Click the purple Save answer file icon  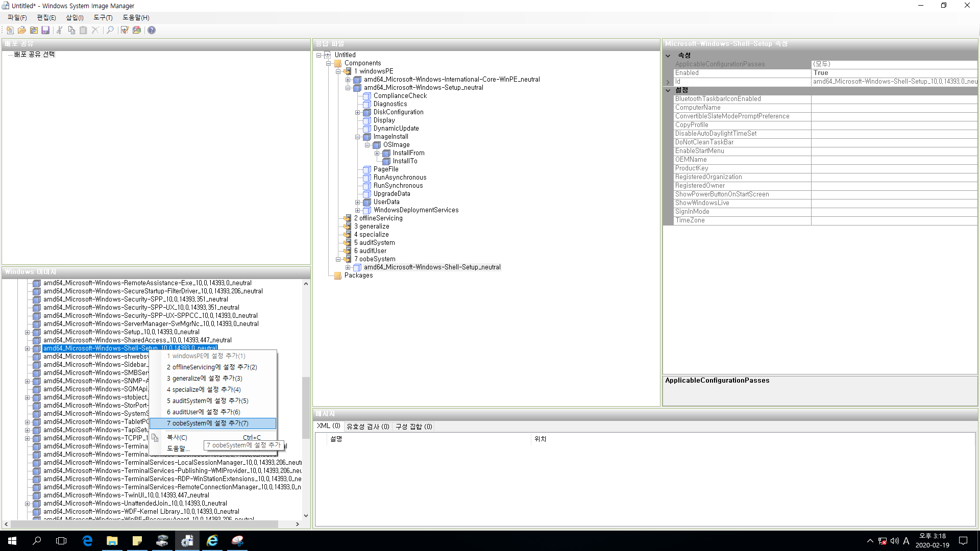(x=45, y=30)
